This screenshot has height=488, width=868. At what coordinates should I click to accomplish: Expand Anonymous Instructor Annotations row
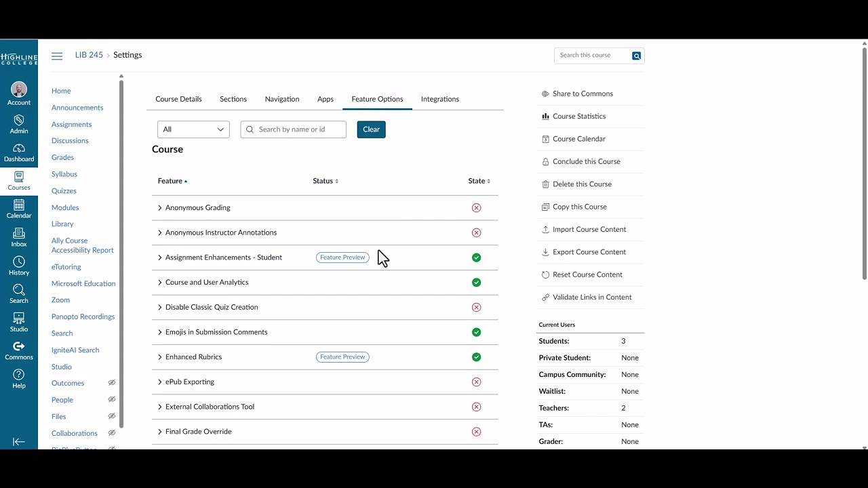pos(160,232)
